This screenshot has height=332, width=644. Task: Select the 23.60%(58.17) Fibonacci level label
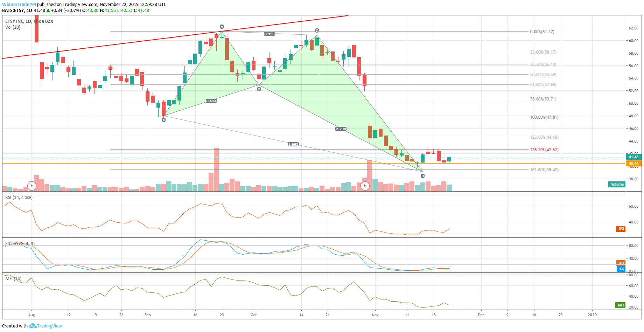[x=543, y=52]
